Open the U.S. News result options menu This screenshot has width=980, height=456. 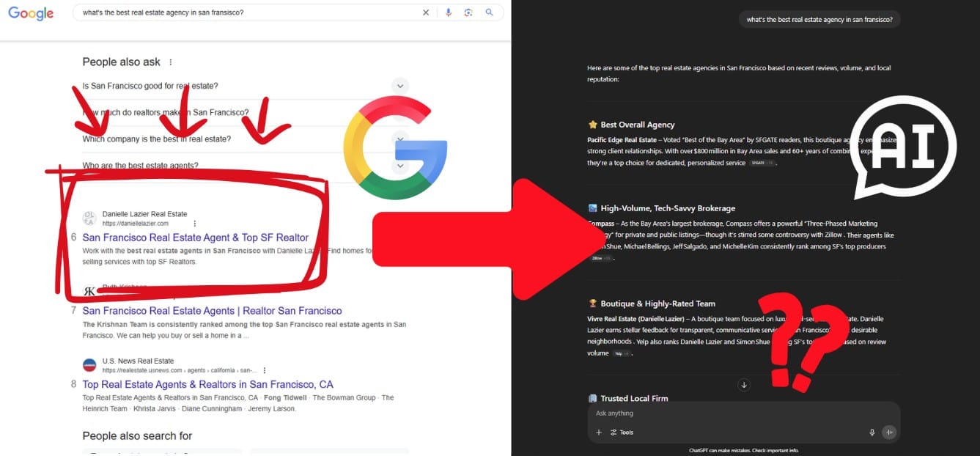tap(265, 370)
